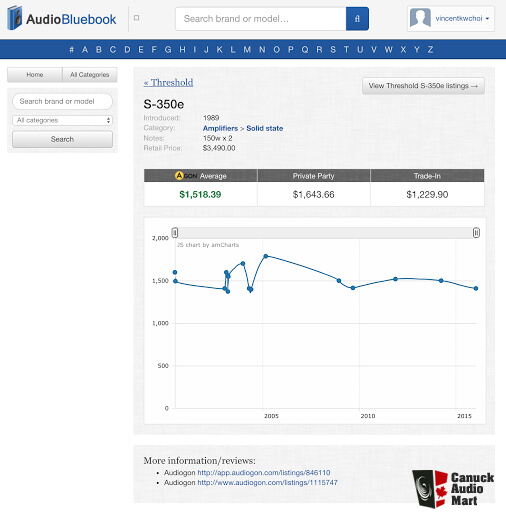Click the right chart range slider handle

476,232
